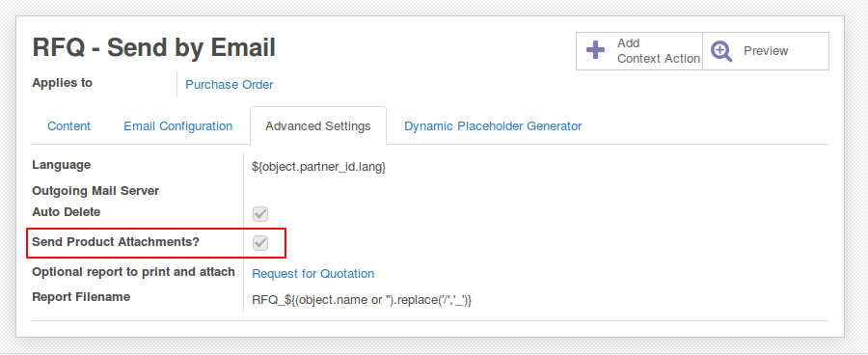The image size is (868, 355).
Task: Select the Advanced Settings tab
Action: [x=318, y=126]
